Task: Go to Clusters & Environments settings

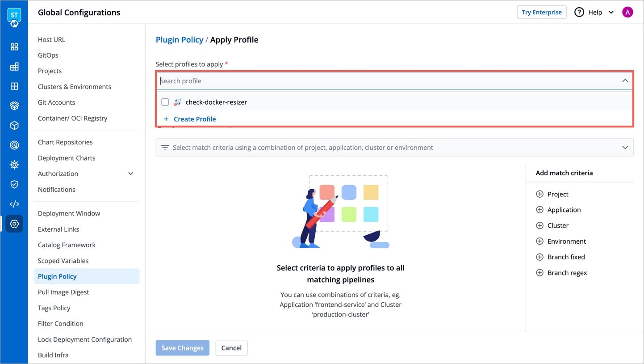Action: pyautogui.click(x=75, y=87)
